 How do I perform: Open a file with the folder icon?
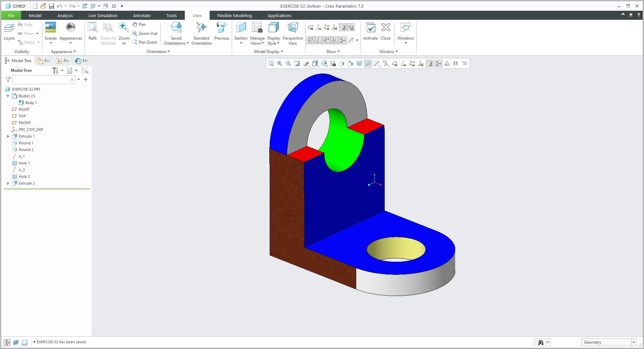pyautogui.click(x=43, y=6)
